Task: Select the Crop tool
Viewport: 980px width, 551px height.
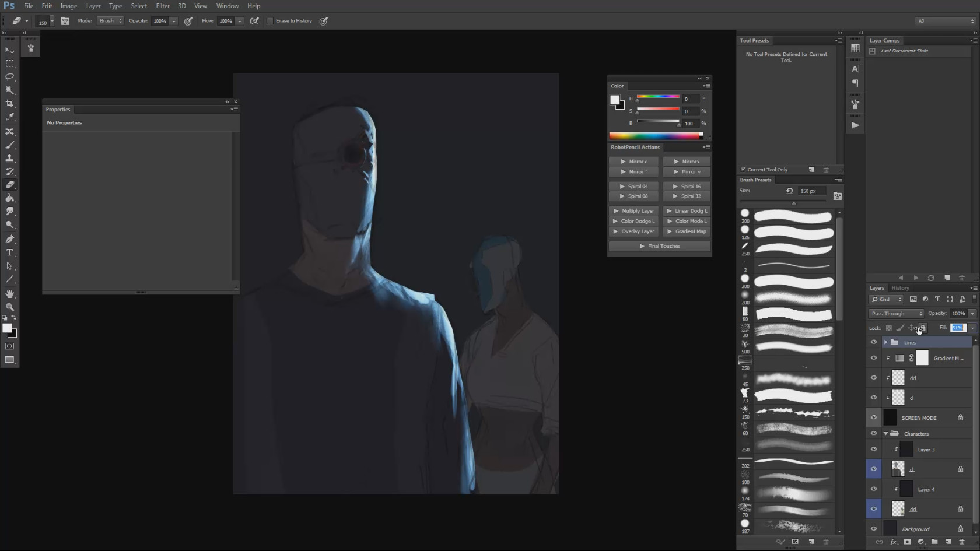Action: pos(10,104)
